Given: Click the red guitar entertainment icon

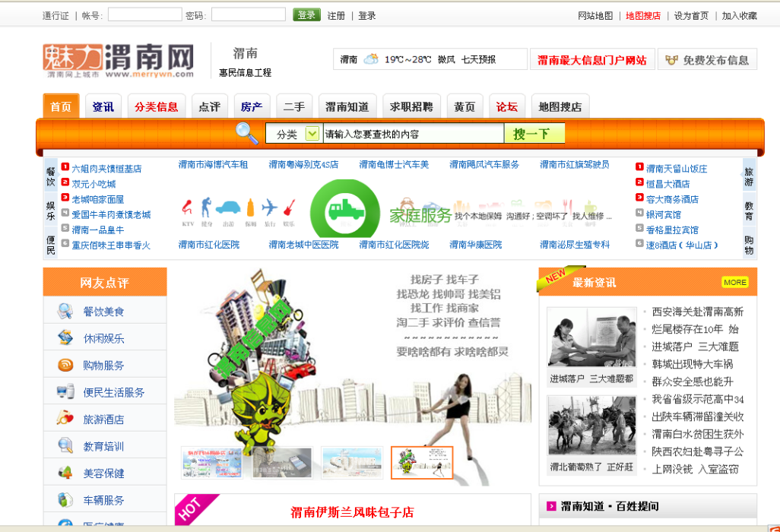Looking at the screenshot, I should (x=290, y=207).
